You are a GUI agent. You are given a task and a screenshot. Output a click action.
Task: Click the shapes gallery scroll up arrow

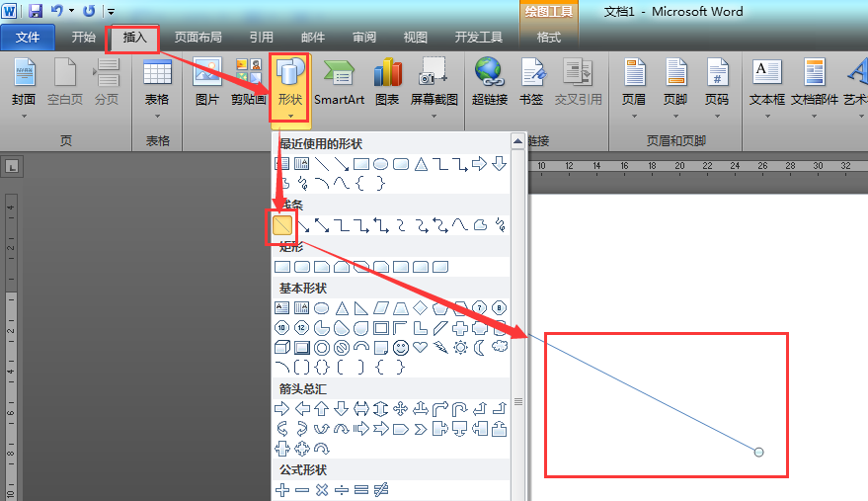coord(517,140)
